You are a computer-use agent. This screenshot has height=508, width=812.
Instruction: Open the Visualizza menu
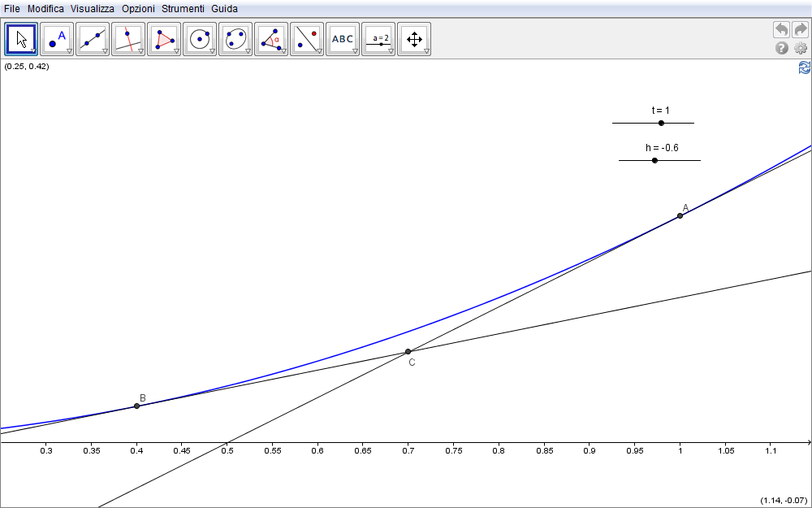(92, 9)
